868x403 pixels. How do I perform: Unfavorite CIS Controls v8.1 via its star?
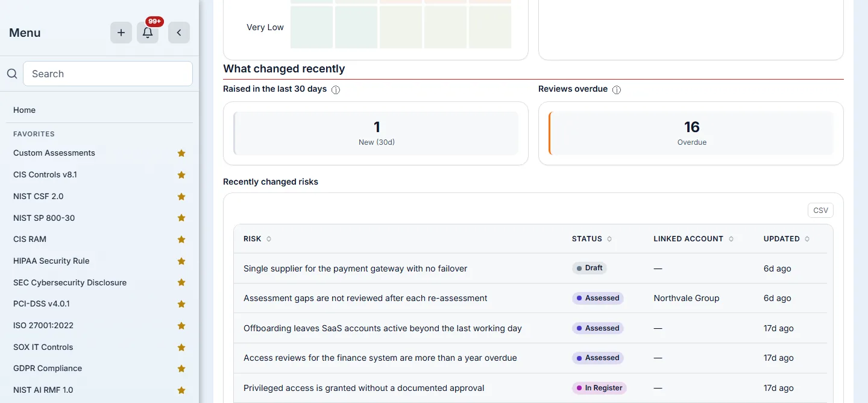[181, 175]
